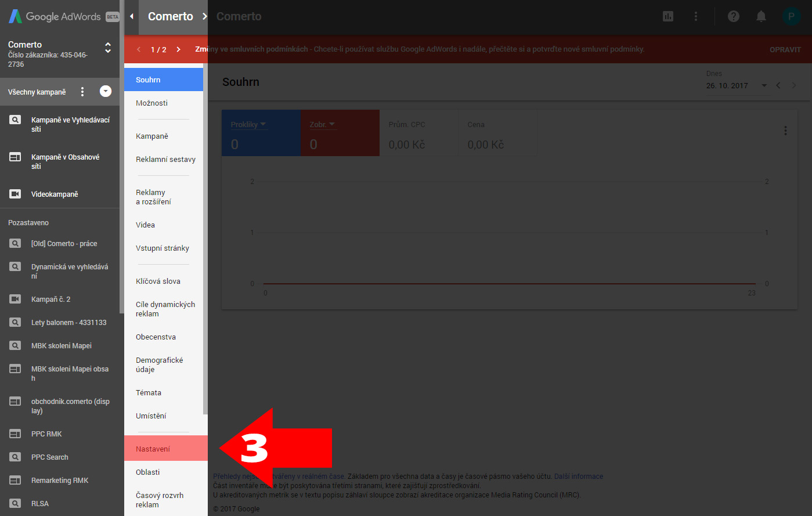812x516 pixels.
Task: Click Comerto breadcrumb in the header
Action: pyautogui.click(x=171, y=16)
